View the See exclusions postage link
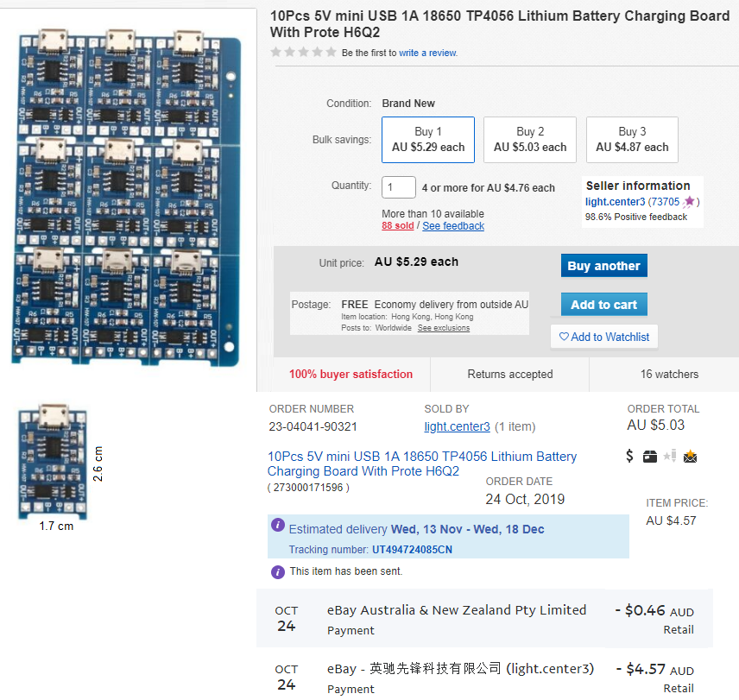 pos(444,328)
